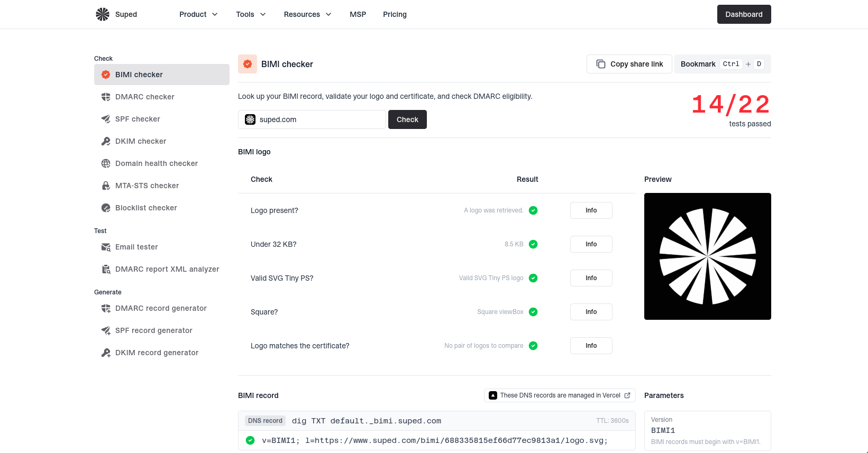Click the BIMI logo preview image
The width and height of the screenshot is (868, 453).
[x=708, y=256]
